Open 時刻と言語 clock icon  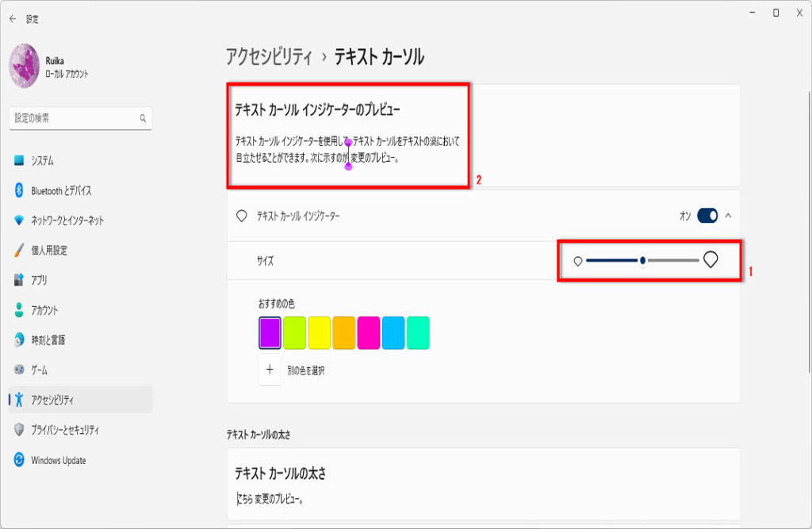(x=19, y=340)
